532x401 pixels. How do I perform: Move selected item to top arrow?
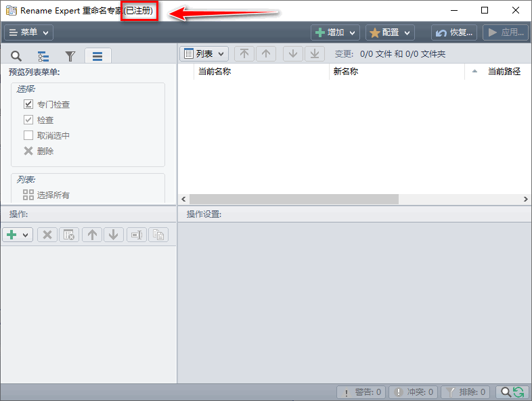click(244, 53)
